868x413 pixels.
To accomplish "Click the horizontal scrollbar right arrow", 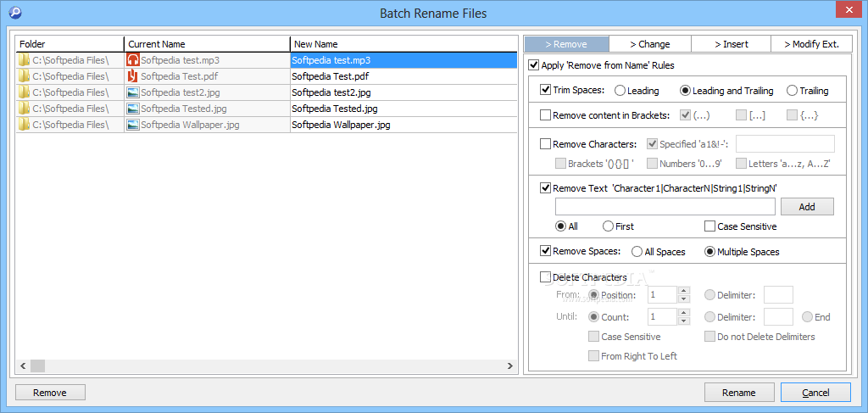I will pyautogui.click(x=509, y=366).
